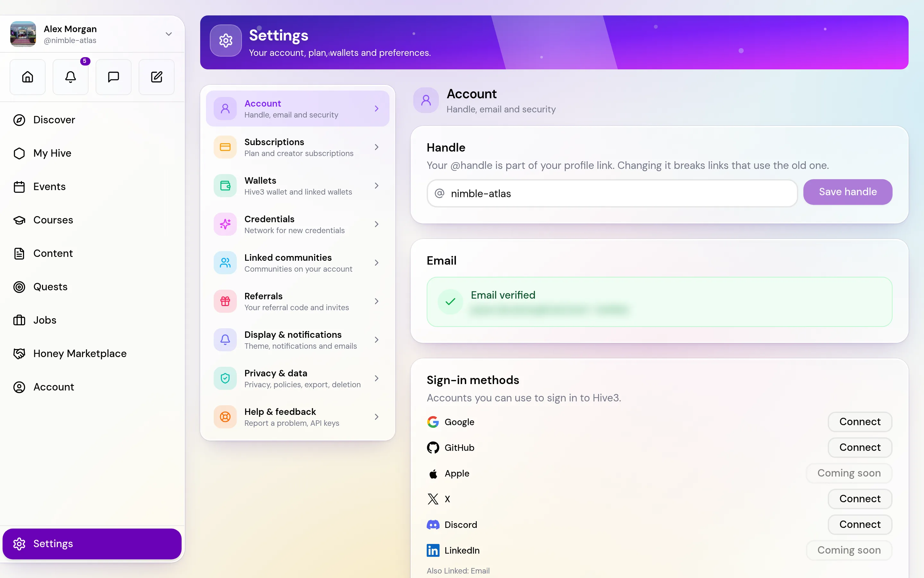This screenshot has height=578, width=924.
Task: Connect GitHub sign-in method
Action: click(x=860, y=448)
